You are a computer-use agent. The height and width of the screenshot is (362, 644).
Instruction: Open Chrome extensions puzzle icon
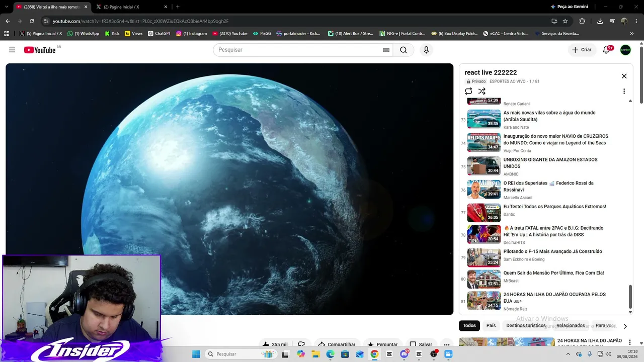(582, 21)
